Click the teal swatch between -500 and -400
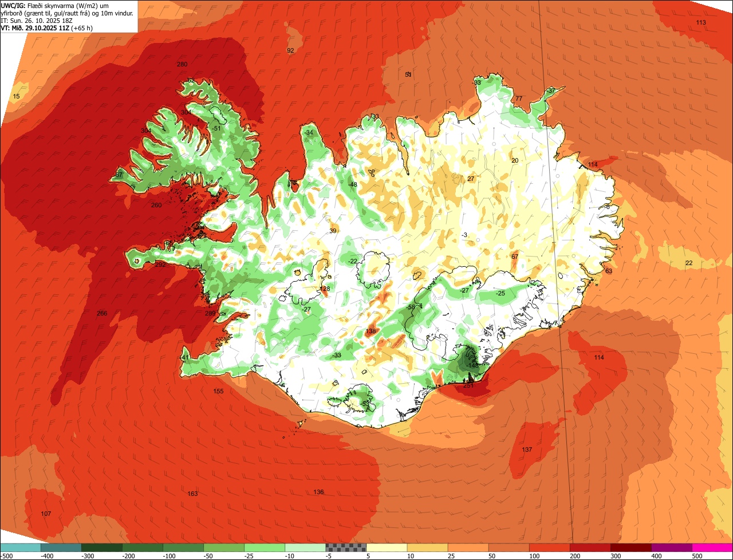This screenshot has width=733, height=560. (20, 547)
